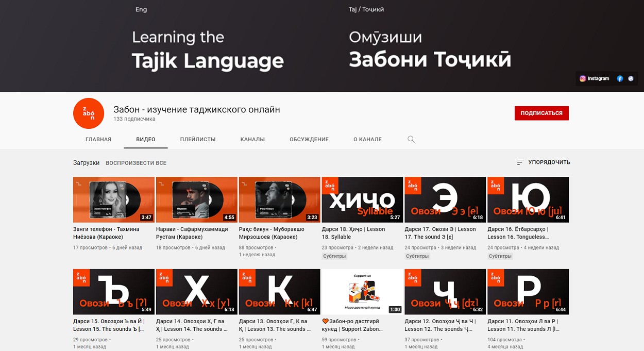Click the channel search magnifier icon
The image size is (644, 351).
(411, 139)
